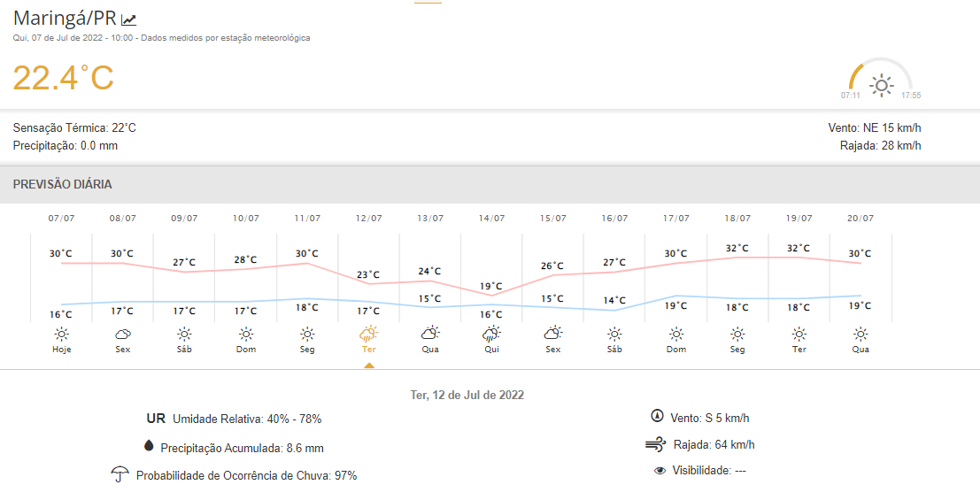Click the wind compass icon next to Vento
The height and width of the screenshot is (500, 980).
click(657, 416)
